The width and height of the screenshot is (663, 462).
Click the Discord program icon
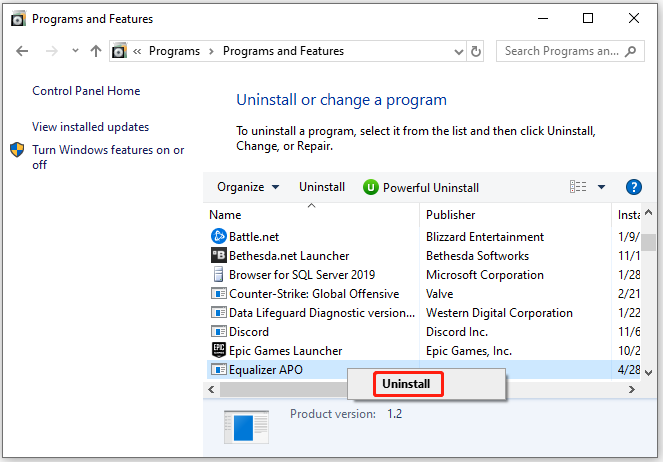(x=219, y=331)
